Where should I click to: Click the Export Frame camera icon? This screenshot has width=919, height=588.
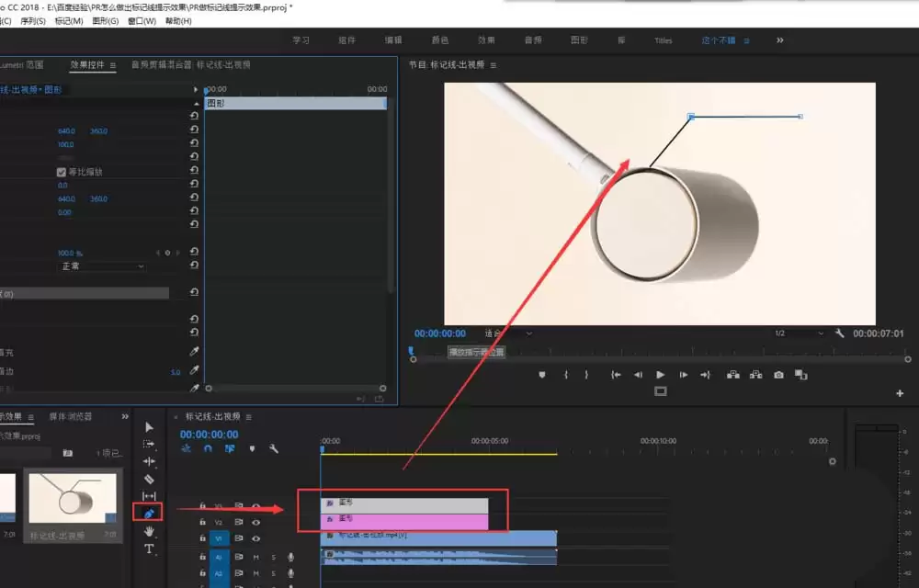coord(778,375)
